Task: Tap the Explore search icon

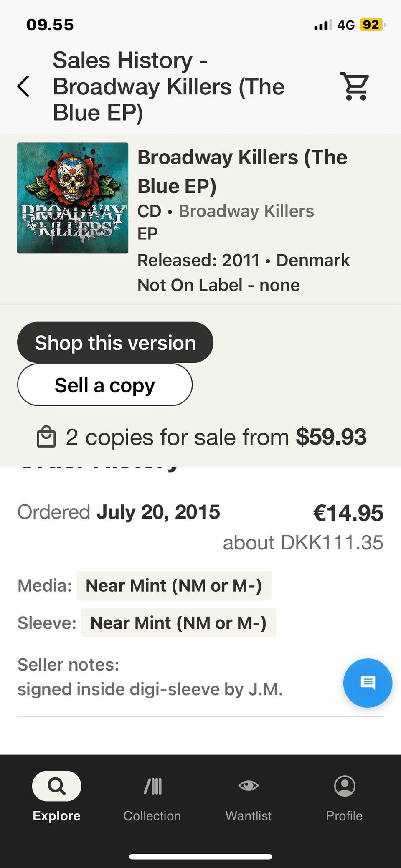Action: click(57, 786)
